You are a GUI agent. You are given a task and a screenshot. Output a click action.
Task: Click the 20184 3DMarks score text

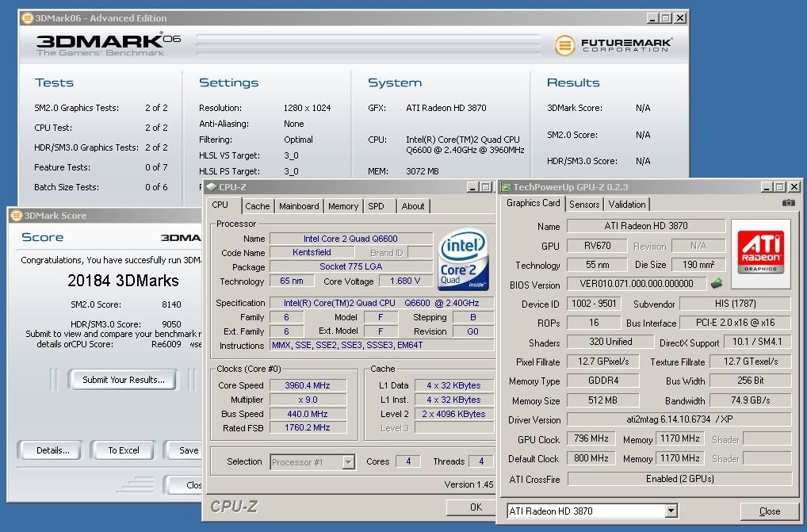pos(124,281)
